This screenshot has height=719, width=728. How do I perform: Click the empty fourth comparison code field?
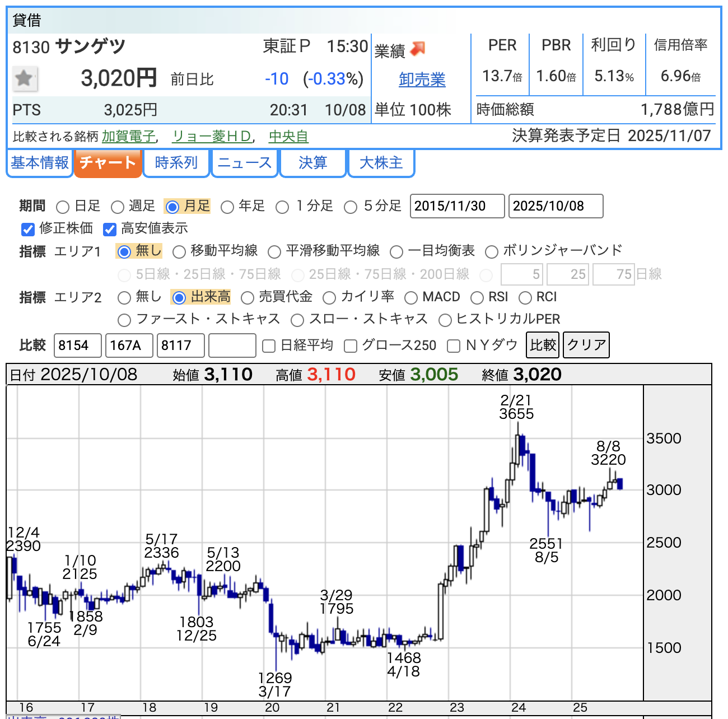pyautogui.click(x=232, y=346)
